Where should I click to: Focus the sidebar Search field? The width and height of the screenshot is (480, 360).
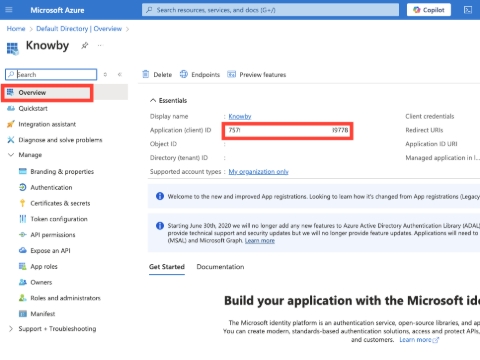click(51, 74)
